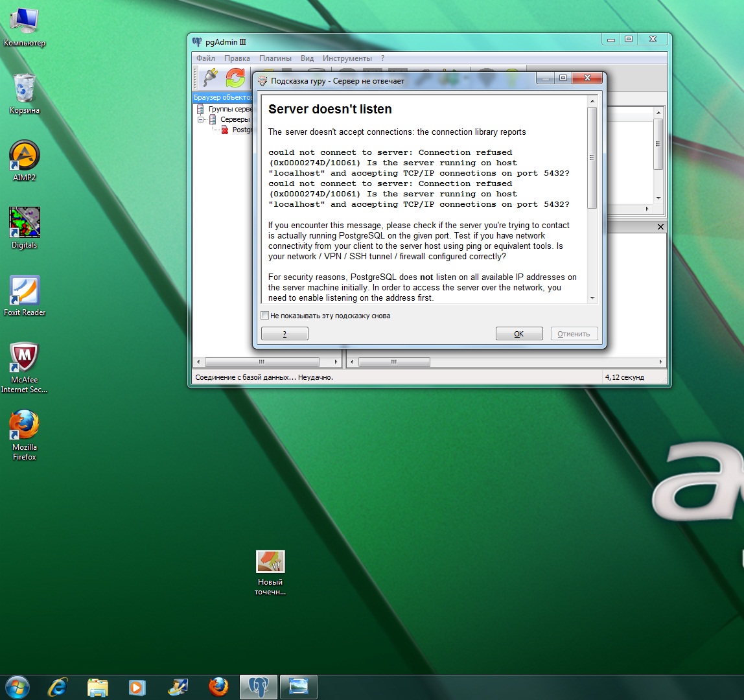Click the pgAdmin elephant taskbar icon
This screenshot has height=700, width=744.
coord(259,686)
